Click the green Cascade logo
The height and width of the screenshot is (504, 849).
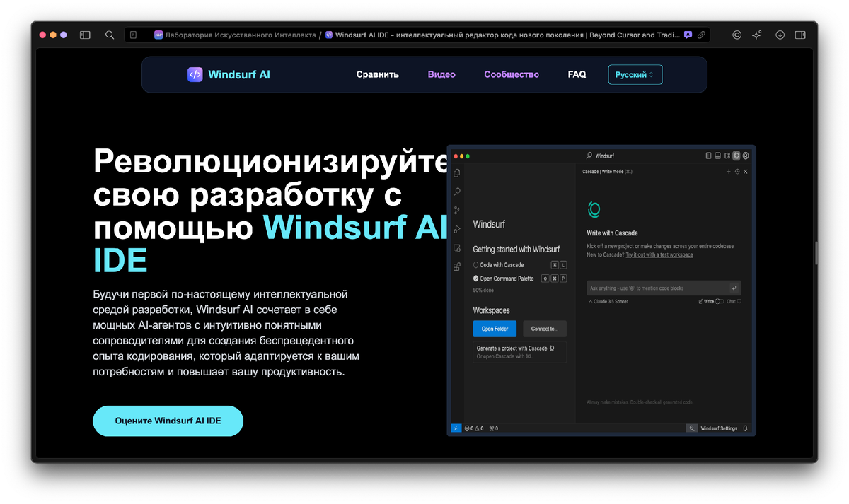coord(594,209)
